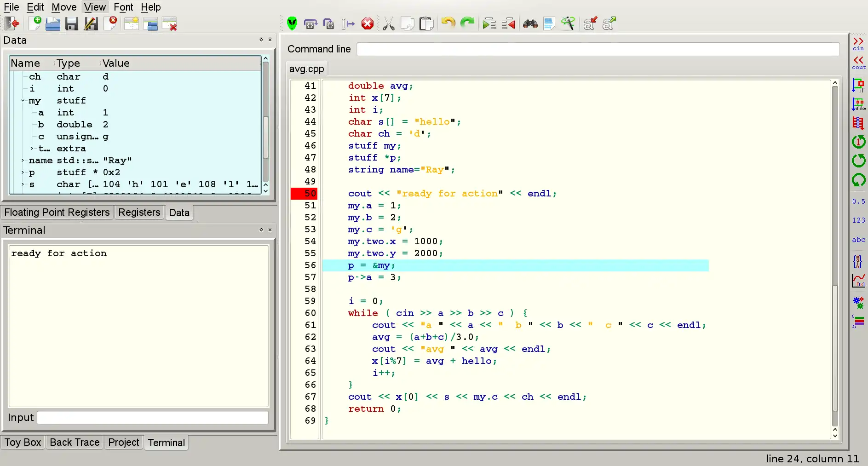
Task: Insert cin template from right sidebar
Action: (x=858, y=44)
